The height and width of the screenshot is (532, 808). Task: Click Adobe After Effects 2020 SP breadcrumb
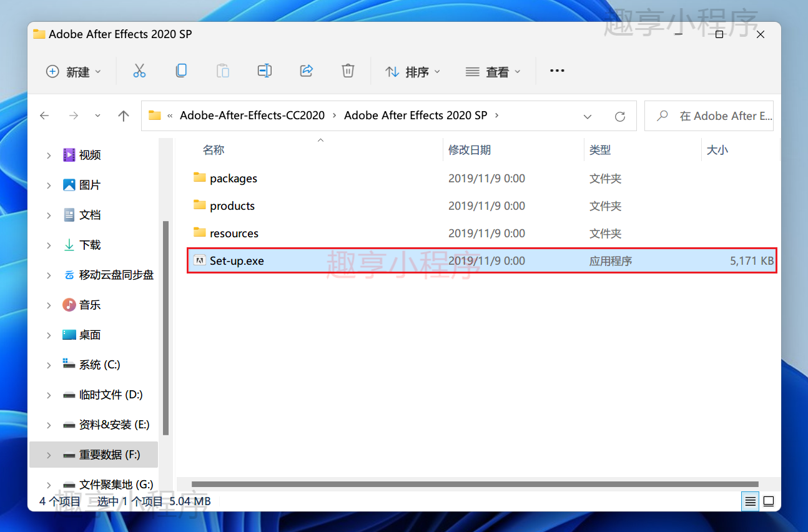click(415, 116)
